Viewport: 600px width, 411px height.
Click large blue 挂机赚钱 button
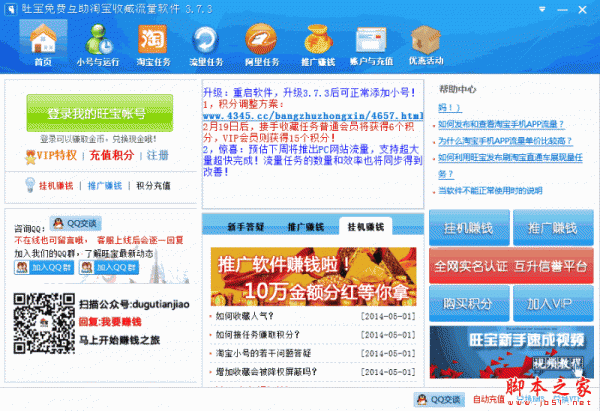tap(469, 228)
